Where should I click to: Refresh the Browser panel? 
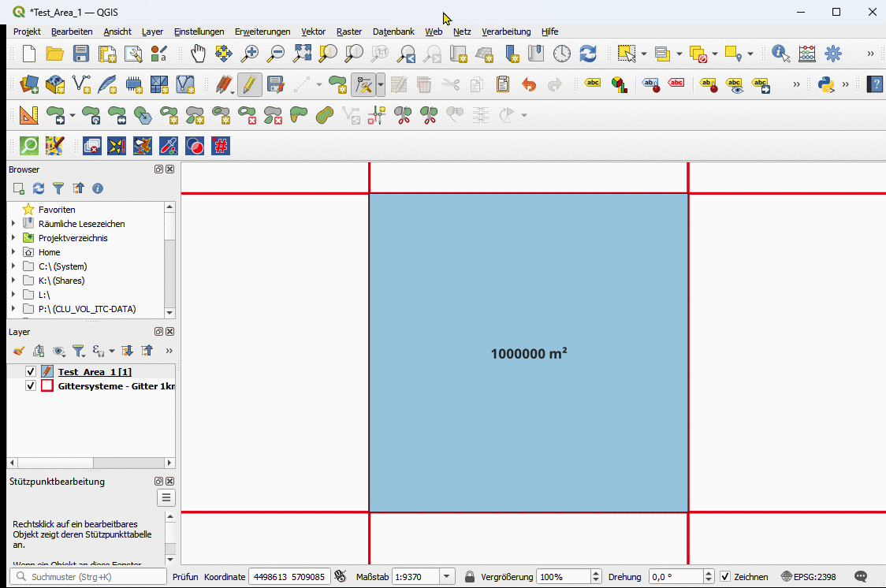coord(39,188)
